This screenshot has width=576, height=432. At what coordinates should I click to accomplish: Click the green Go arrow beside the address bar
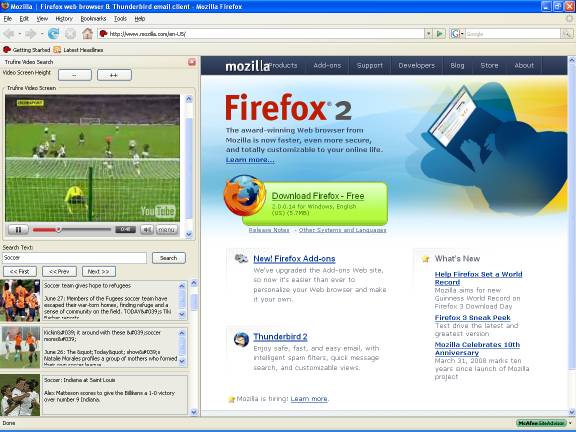[440, 34]
